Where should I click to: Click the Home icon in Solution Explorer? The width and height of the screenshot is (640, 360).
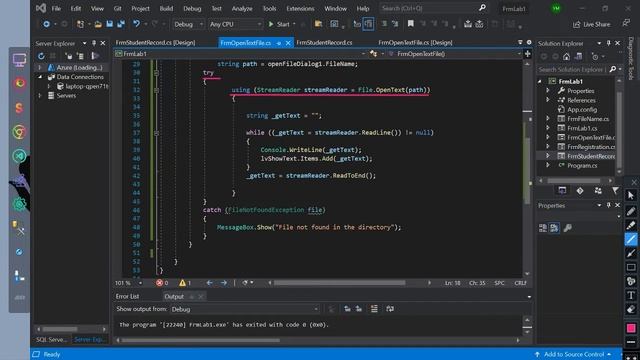(567, 57)
